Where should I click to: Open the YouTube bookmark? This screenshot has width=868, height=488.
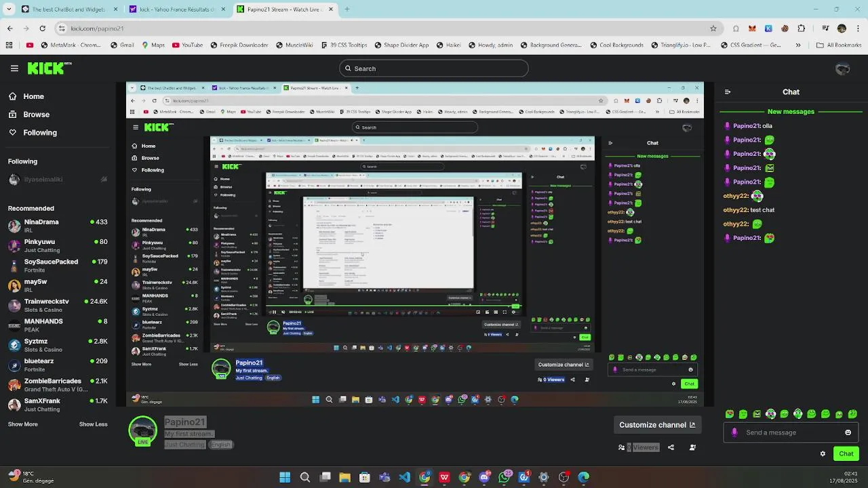tap(188, 45)
